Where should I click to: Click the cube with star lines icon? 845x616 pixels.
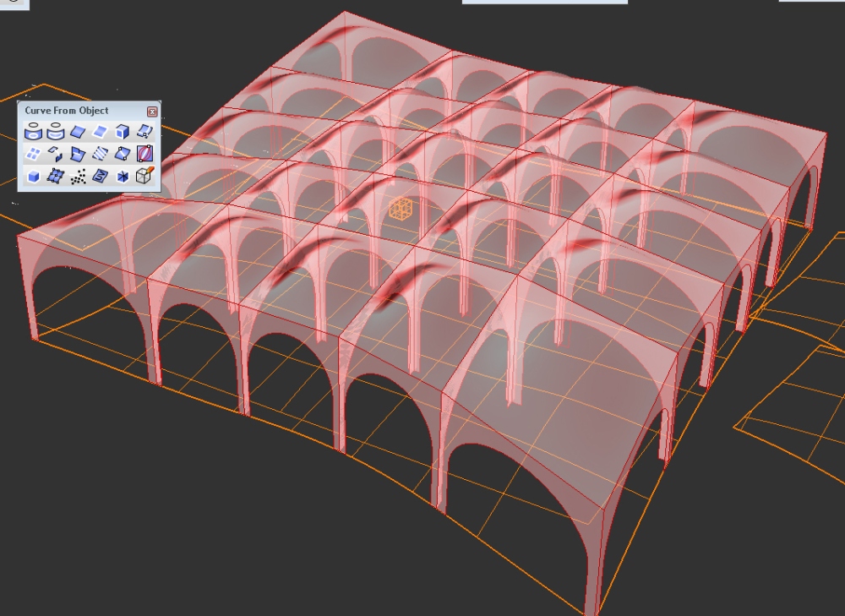pyautogui.click(x=122, y=176)
